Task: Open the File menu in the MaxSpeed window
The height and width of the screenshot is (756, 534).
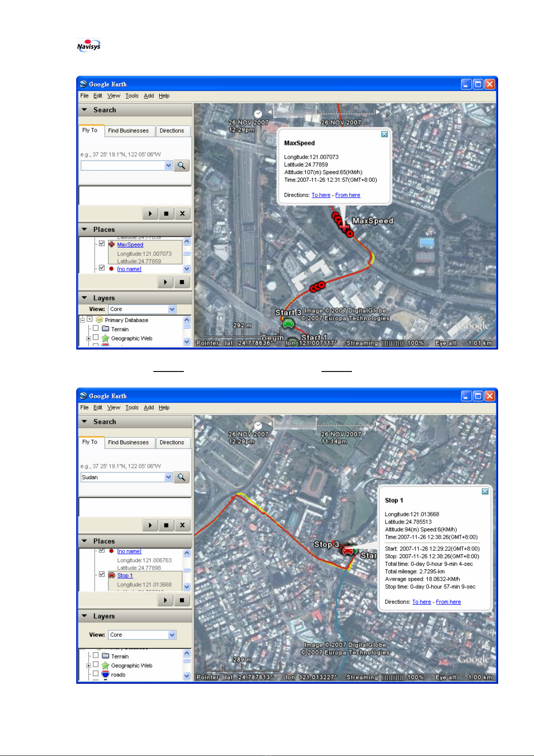Action: [84, 96]
